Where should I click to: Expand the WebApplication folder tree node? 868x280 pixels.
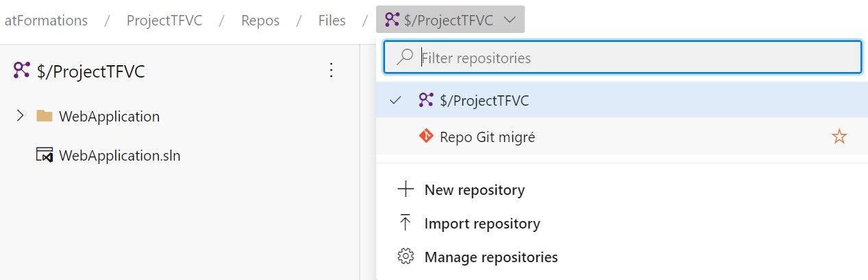click(21, 116)
